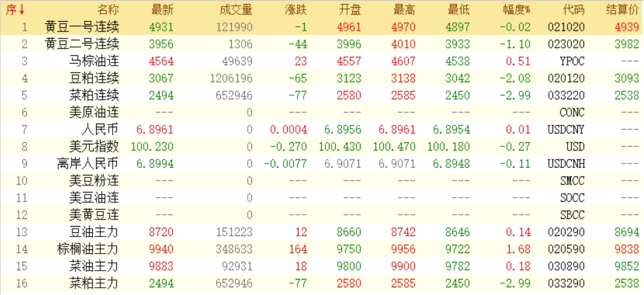Click the 涨跌 column header
This screenshot has height=295, width=644.
295,10
